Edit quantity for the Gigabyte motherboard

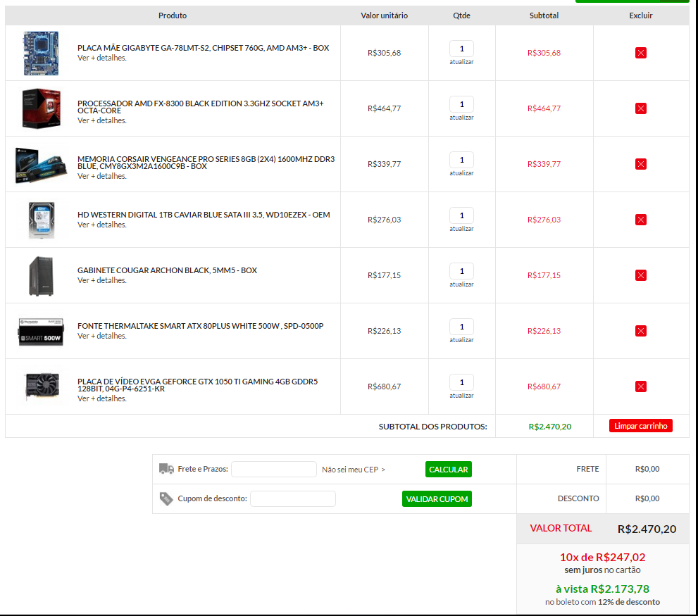461,49
